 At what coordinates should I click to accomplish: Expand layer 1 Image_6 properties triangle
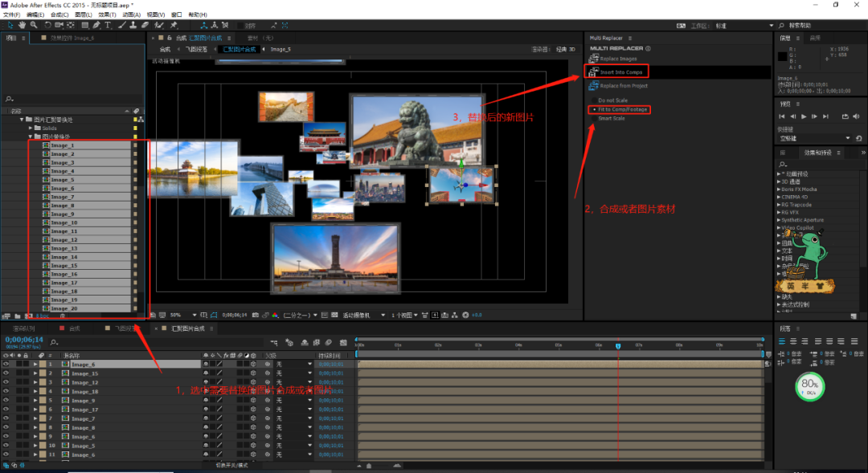click(x=35, y=365)
